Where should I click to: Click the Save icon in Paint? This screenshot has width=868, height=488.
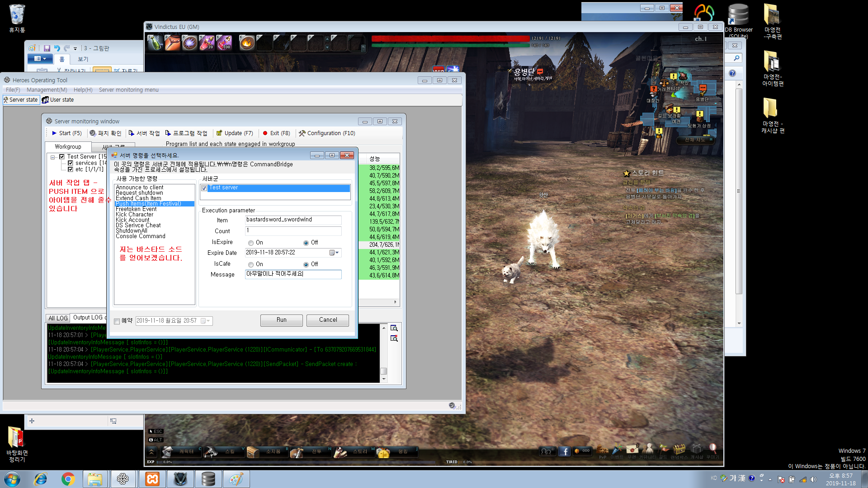[x=47, y=48]
